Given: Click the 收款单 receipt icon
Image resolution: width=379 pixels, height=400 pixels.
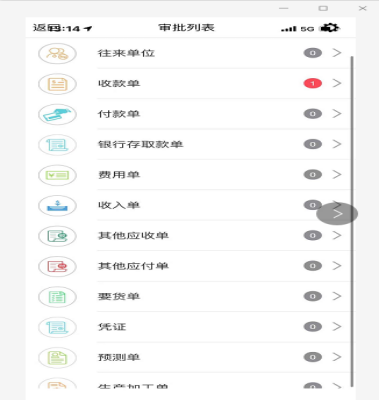Looking at the screenshot, I should click(57, 84).
